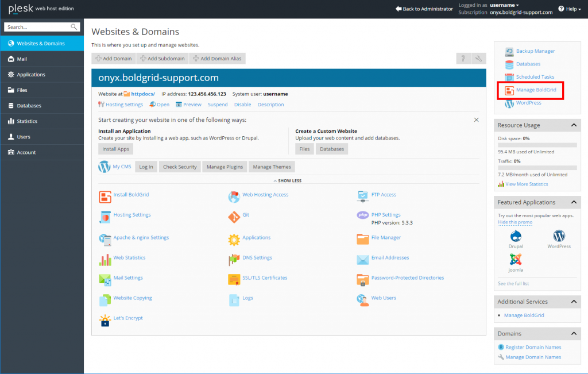The image size is (588, 374).
Task: Click the SSL/TLS Certificates icon
Action: (234, 280)
